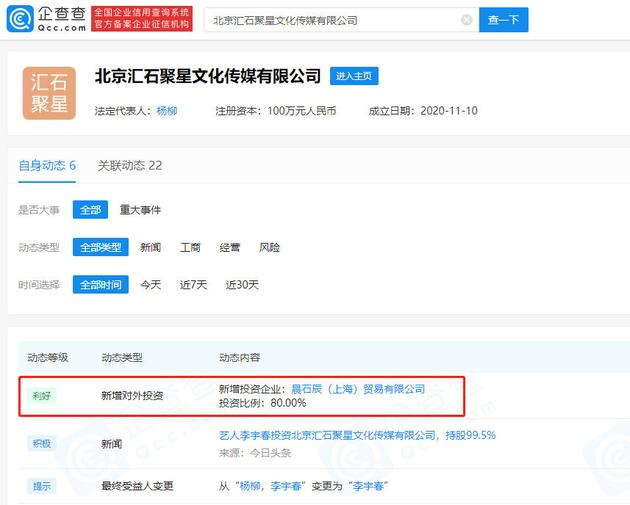Select the 近7天 time filter

point(193,285)
